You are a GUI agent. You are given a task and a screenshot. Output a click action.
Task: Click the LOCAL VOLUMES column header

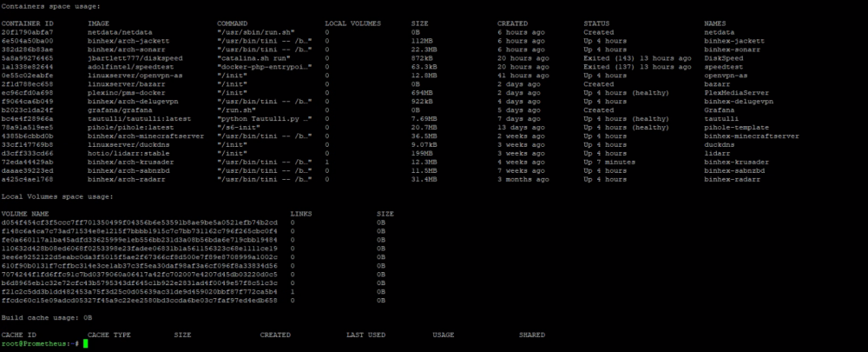click(352, 23)
